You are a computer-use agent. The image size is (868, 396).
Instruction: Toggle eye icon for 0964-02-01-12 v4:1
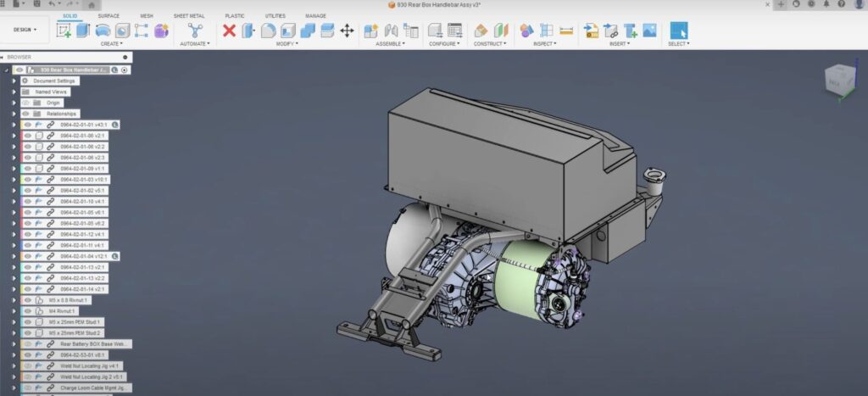[27, 234]
